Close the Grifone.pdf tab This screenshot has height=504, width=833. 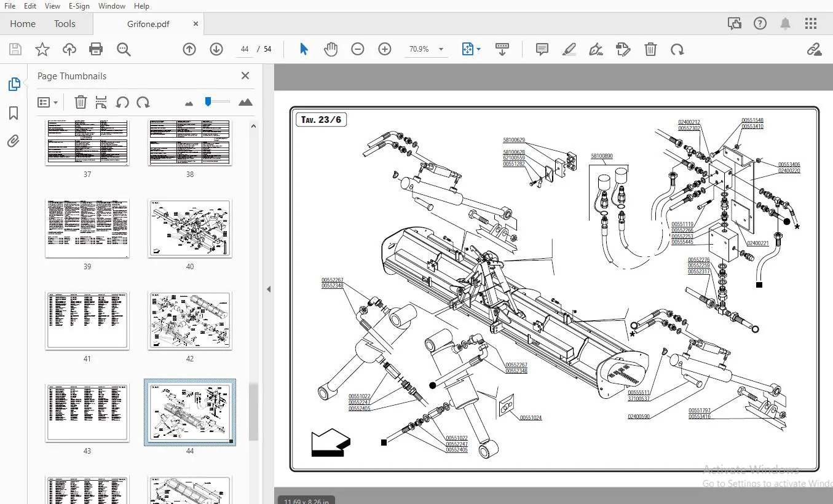pos(196,24)
